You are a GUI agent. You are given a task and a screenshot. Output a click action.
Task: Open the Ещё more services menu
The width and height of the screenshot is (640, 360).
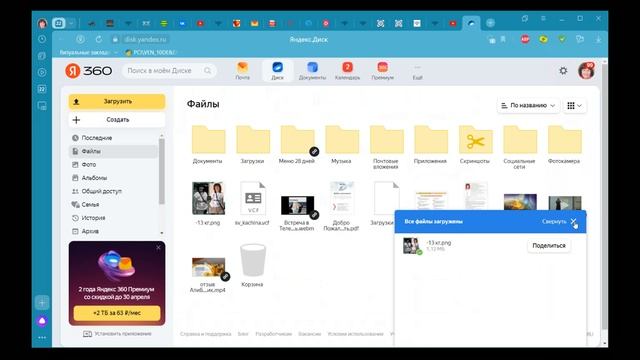coord(417,72)
